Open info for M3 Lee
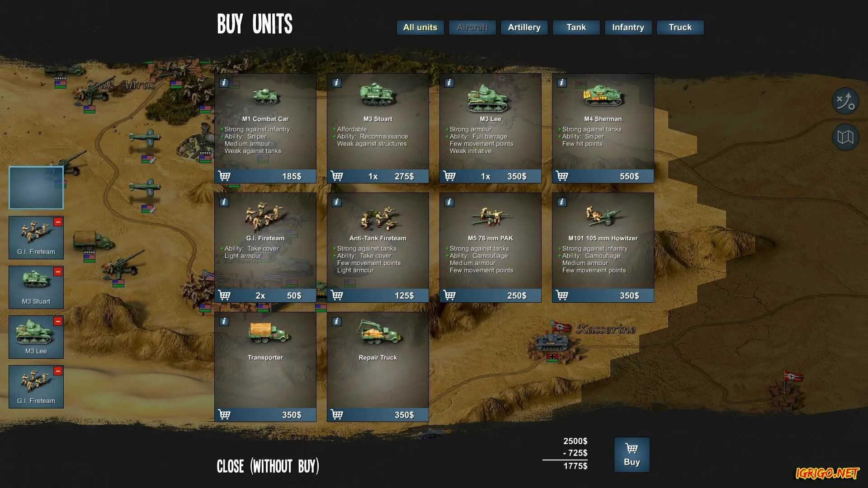This screenshot has height=488, width=868. [x=449, y=83]
